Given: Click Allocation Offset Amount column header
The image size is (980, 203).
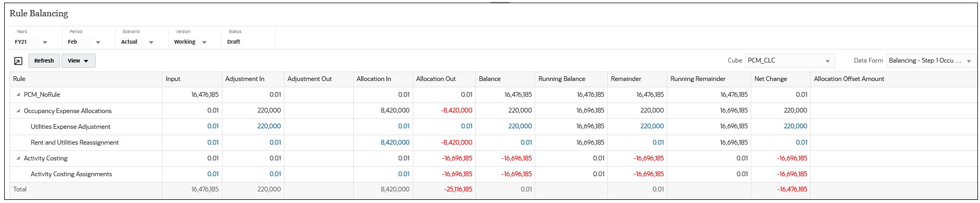Looking at the screenshot, I should coord(894,79).
